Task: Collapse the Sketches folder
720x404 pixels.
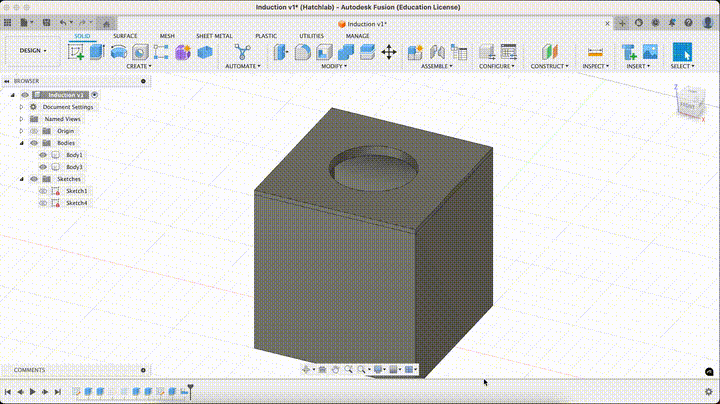Action: point(21,179)
